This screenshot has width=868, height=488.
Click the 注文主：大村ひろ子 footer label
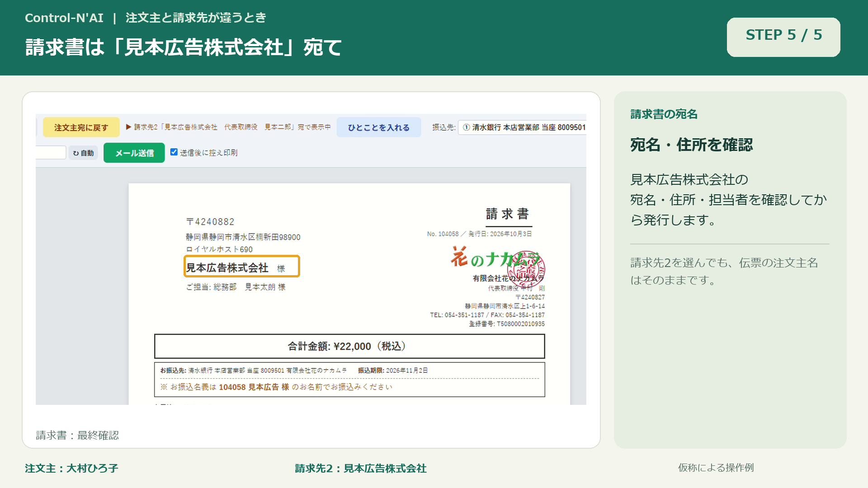coord(71,468)
